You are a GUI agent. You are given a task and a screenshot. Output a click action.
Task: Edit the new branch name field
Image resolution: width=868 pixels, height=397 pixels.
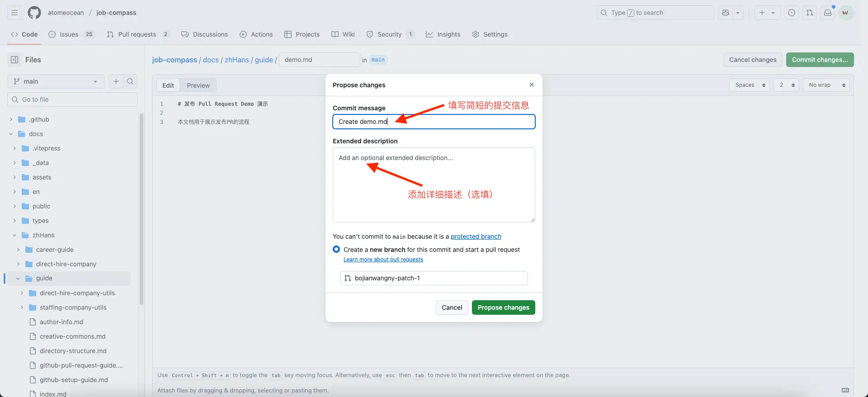[434, 278]
